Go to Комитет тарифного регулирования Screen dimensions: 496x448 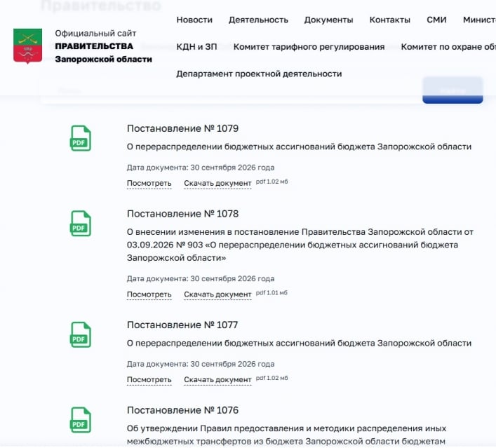tap(309, 47)
